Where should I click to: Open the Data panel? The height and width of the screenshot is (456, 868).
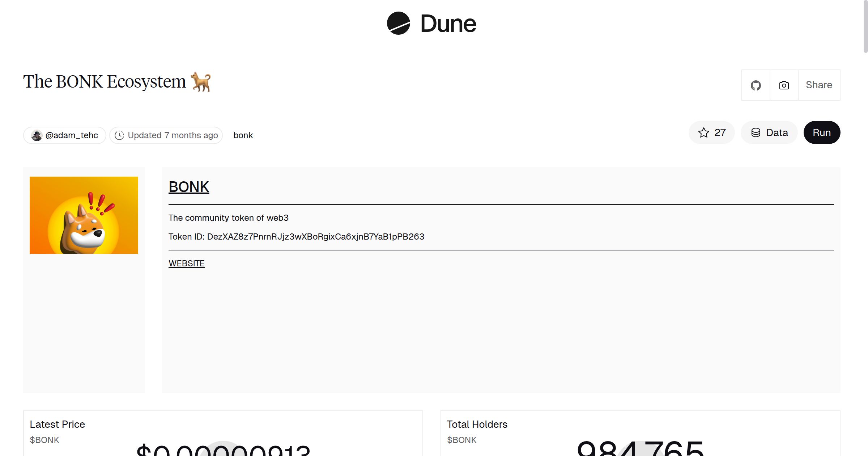[x=769, y=132]
